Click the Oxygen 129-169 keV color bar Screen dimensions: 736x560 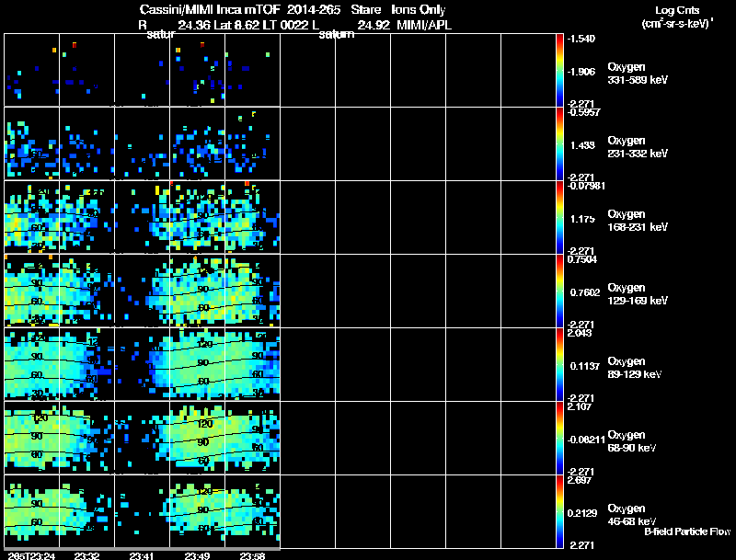559,291
